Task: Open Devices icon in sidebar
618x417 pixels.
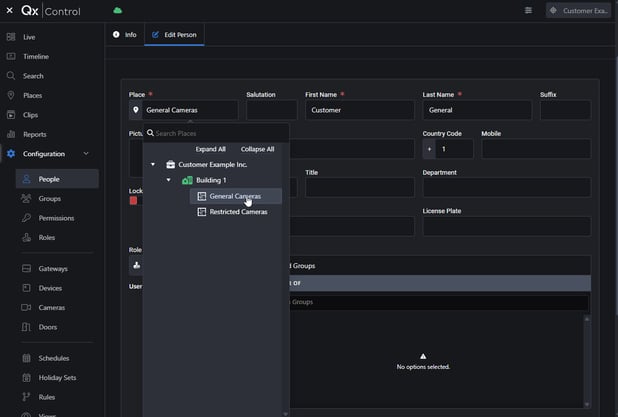Action: (x=26, y=288)
